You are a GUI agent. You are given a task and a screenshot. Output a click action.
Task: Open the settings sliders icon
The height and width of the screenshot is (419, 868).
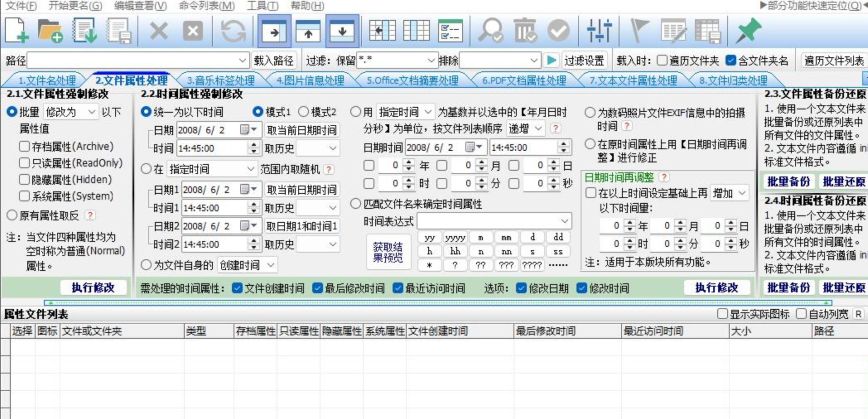click(x=599, y=31)
